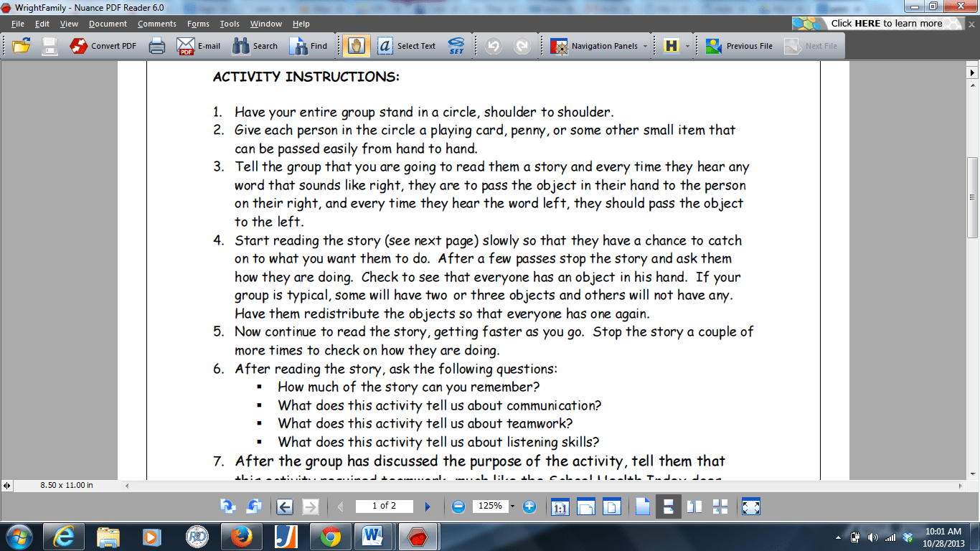Click the 125% zoom level field
This screenshot has width=980, height=551.
[490, 506]
